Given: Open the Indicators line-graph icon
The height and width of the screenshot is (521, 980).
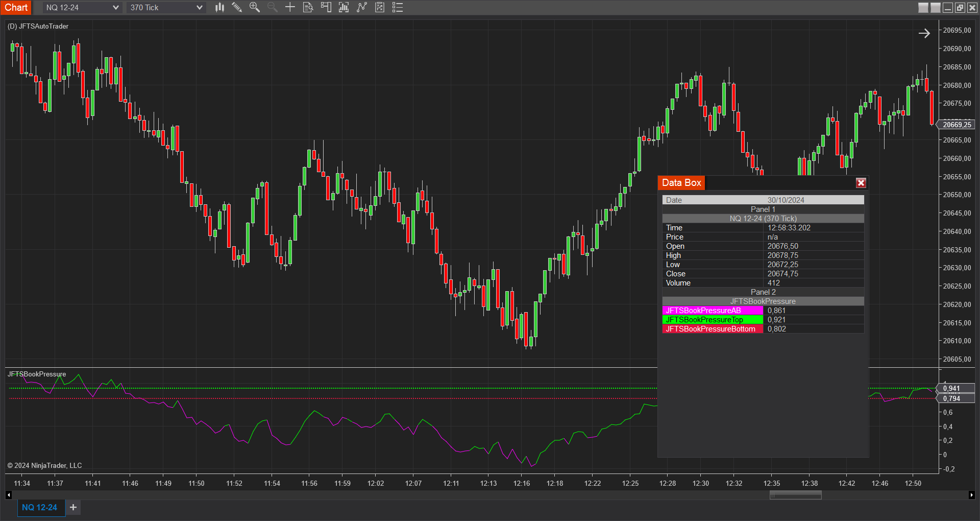Looking at the screenshot, I should tap(362, 7).
